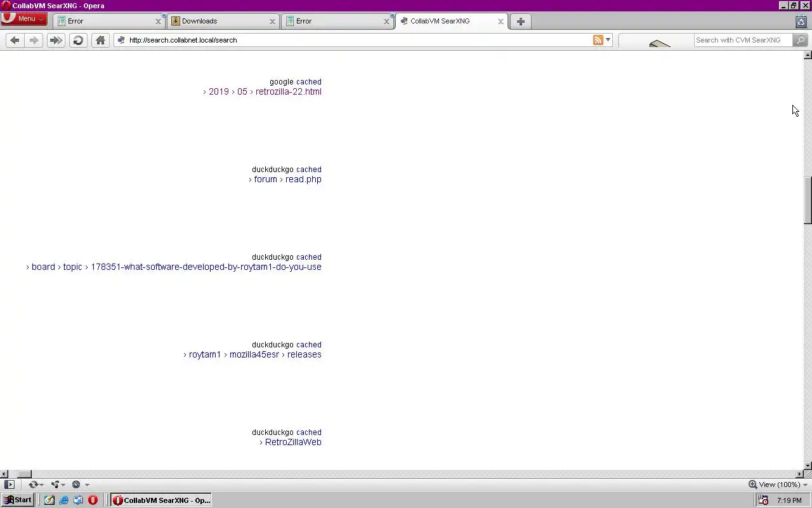Close the second Error tab
This screenshot has height=508, width=812.
(386, 21)
